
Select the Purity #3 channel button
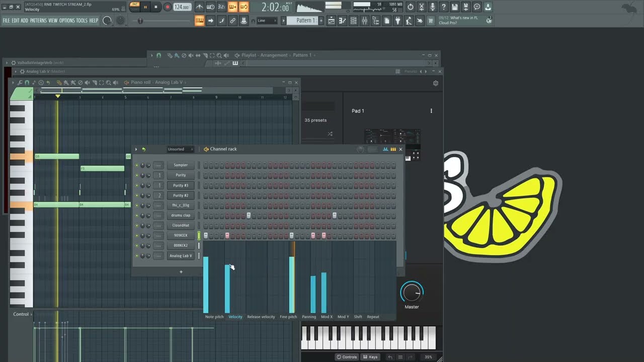pos(181,185)
